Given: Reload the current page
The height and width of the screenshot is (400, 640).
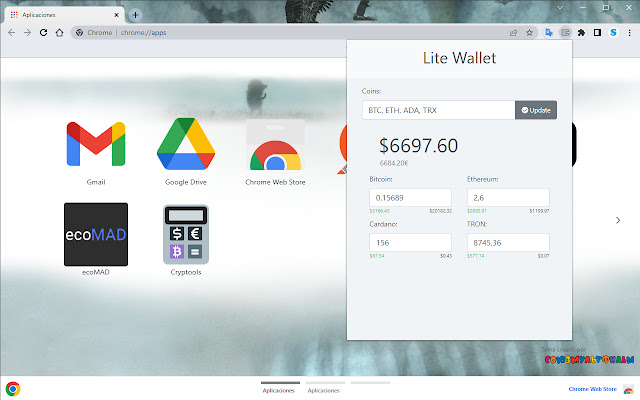Looking at the screenshot, I should click(x=43, y=33).
